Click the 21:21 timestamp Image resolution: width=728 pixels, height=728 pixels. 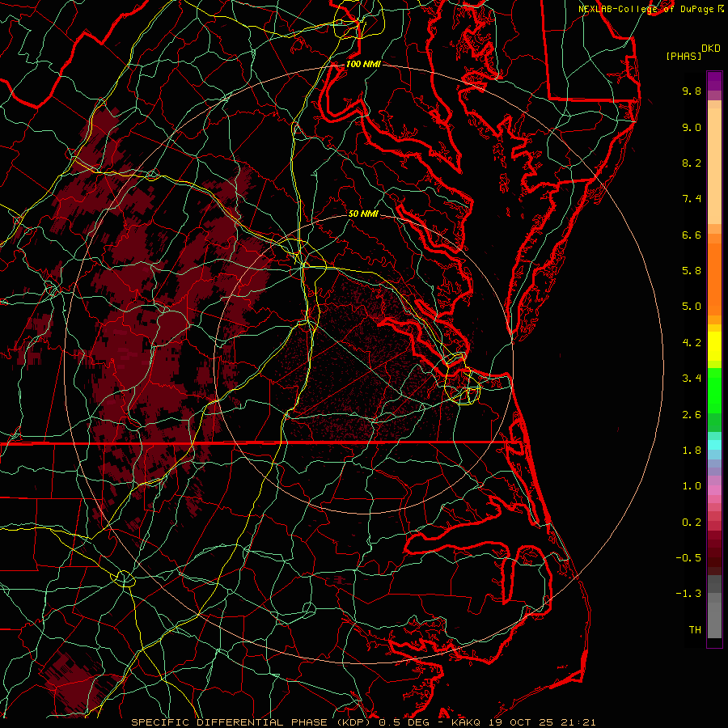click(577, 722)
